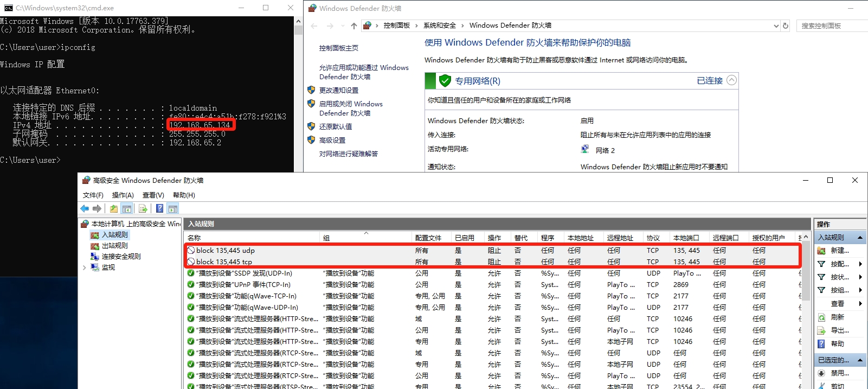Open 启用或关闭 Windows Defender 防火墙 link

pos(351,109)
